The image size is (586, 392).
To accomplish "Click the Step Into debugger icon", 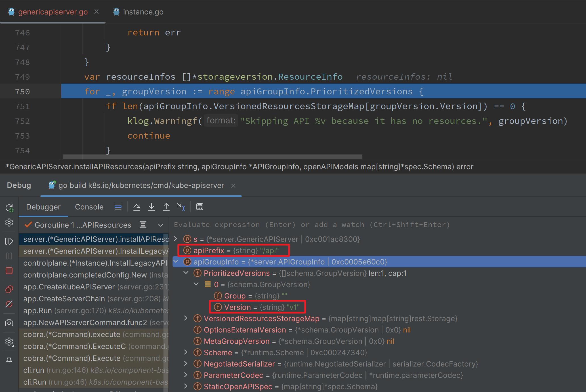I will point(152,207).
